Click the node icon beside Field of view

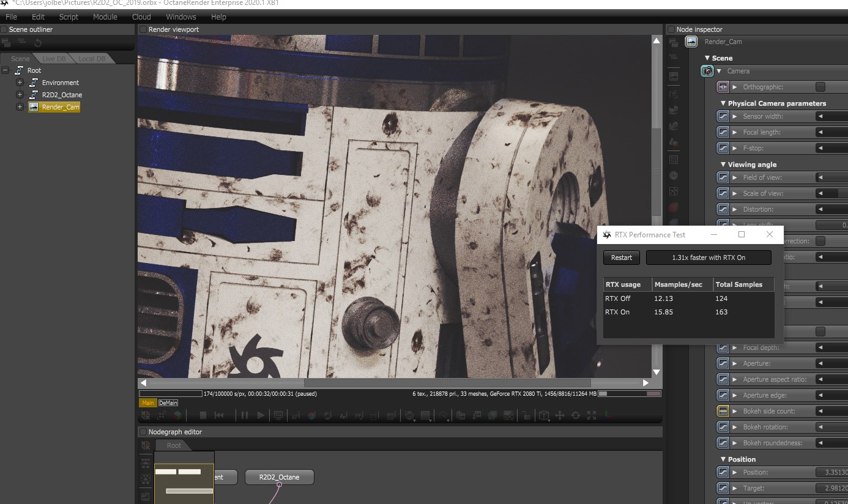pyautogui.click(x=723, y=177)
